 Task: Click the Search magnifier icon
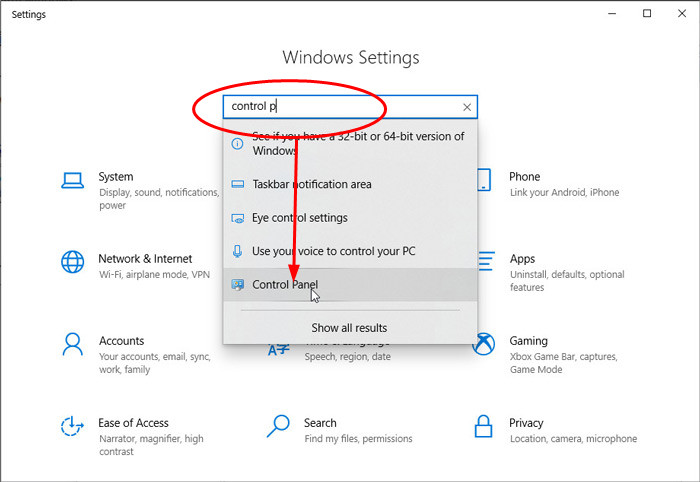(x=279, y=427)
